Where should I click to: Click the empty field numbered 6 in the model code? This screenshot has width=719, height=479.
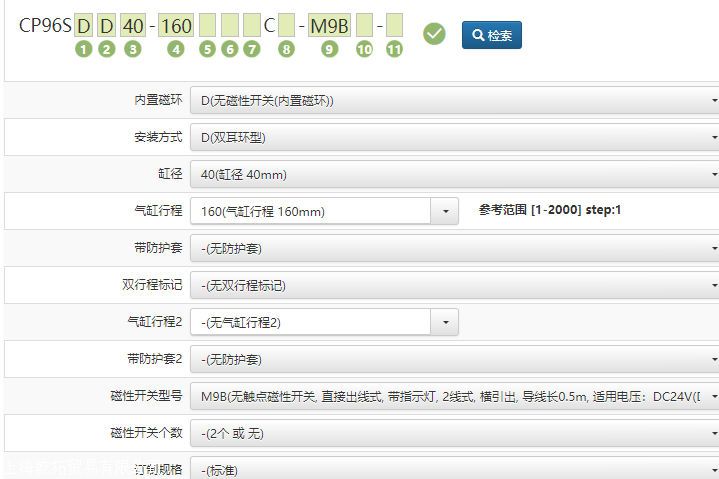coord(230,26)
